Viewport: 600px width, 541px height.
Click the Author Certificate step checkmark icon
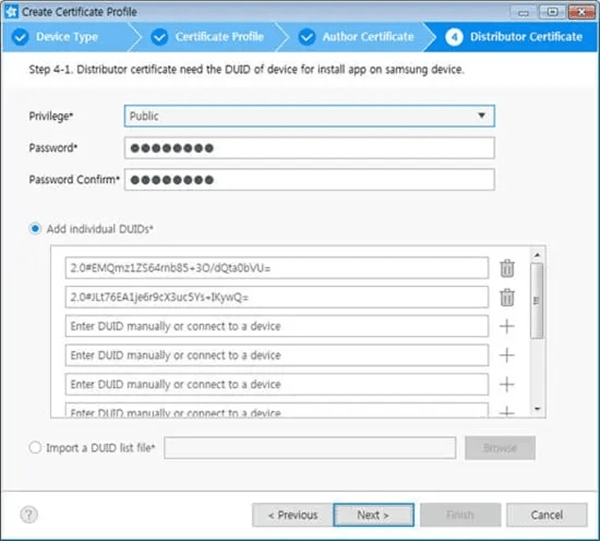305,37
